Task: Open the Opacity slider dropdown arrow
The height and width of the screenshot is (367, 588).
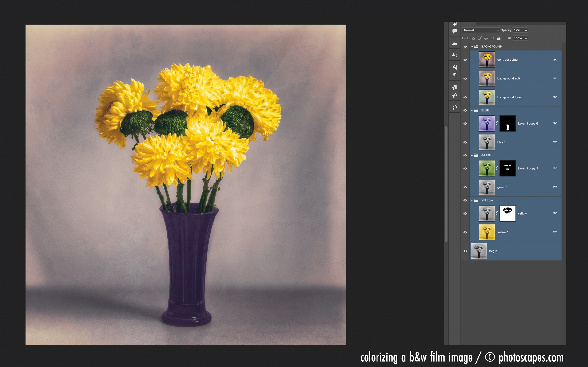Action: pos(526,30)
